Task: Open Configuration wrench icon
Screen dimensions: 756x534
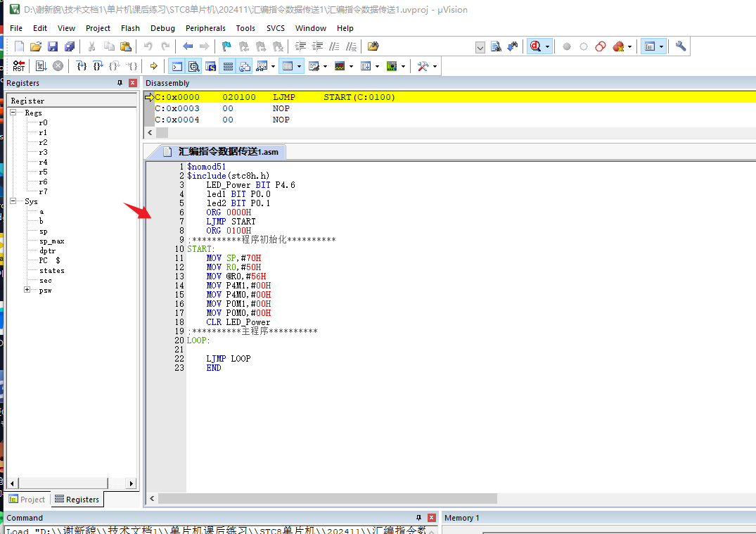Action: (x=681, y=46)
